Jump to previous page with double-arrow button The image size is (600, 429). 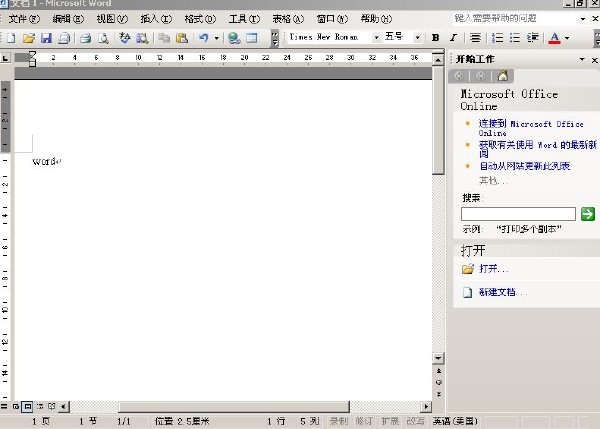pos(439,371)
